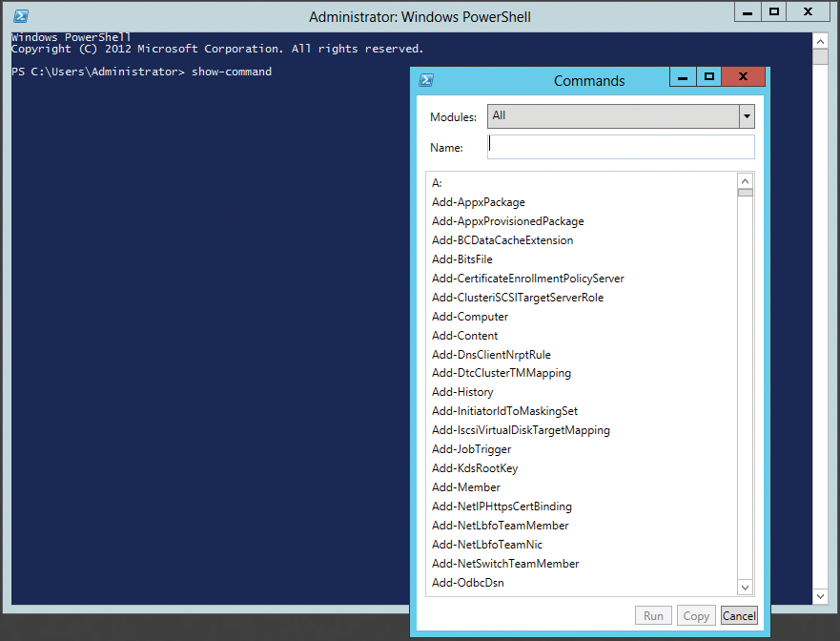Viewport: 840px width, 641px height.
Task: Select the Add-History command
Action: 461,391
